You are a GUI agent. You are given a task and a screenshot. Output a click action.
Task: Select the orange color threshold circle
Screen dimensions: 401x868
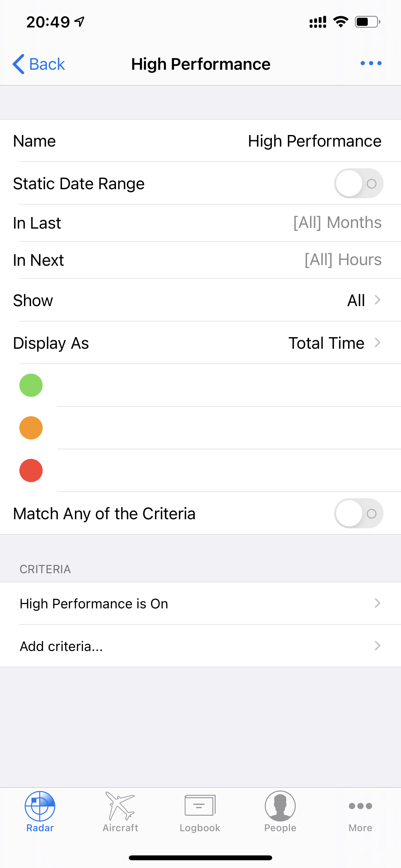click(31, 428)
